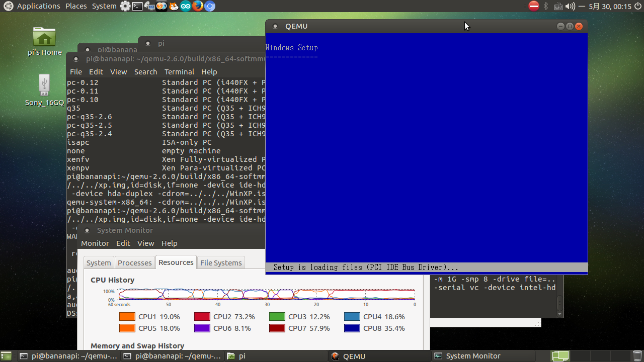644x362 pixels.
Task: Launch the Arduino IDE icon
Action: [186, 6]
